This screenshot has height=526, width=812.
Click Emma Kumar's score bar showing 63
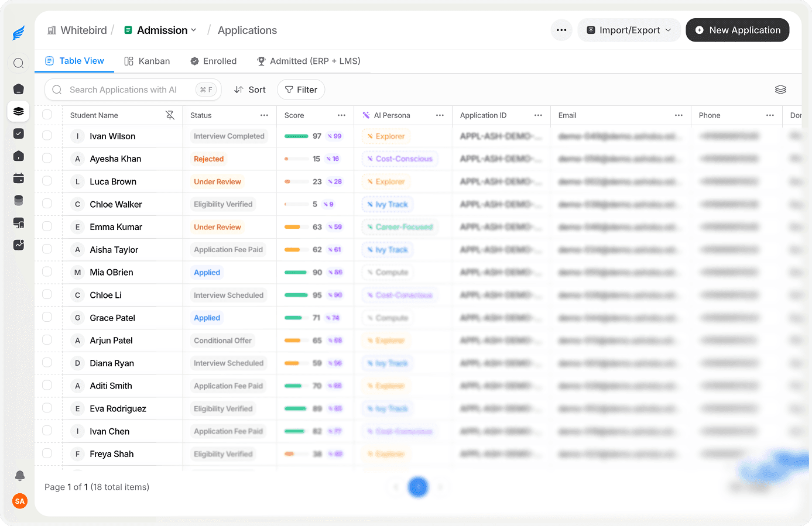pyautogui.click(x=296, y=227)
